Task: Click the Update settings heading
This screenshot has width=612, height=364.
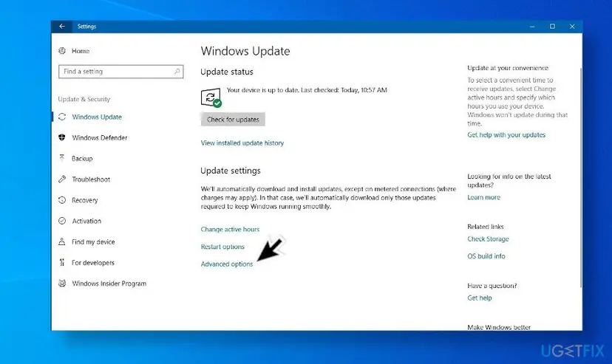Action: [x=231, y=171]
